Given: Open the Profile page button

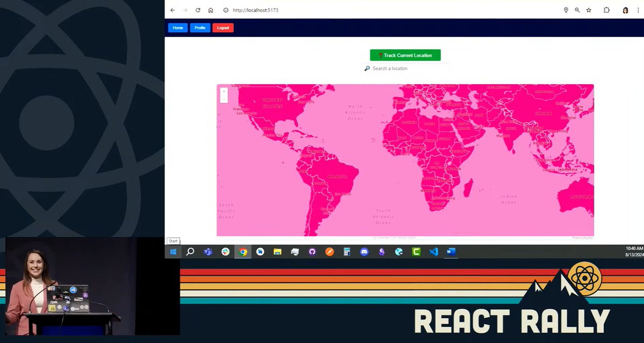Looking at the screenshot, I should click(x=200, y=28).
